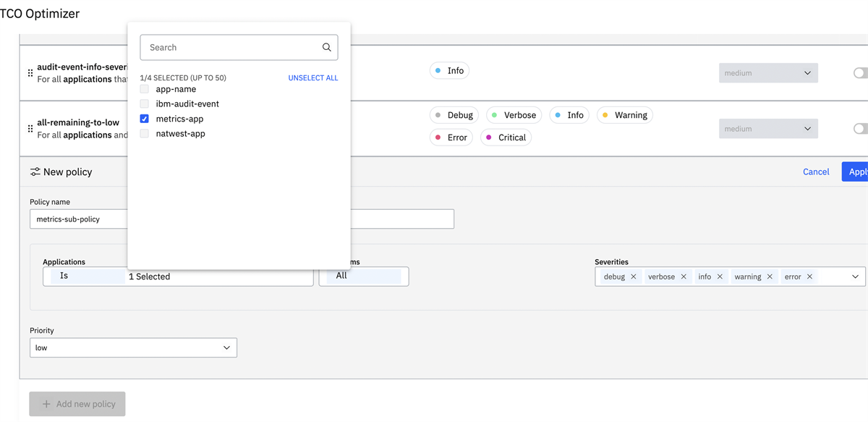
Task: Remove the debug severity tag
Action: pyautogui.click(x=634, y=277)
